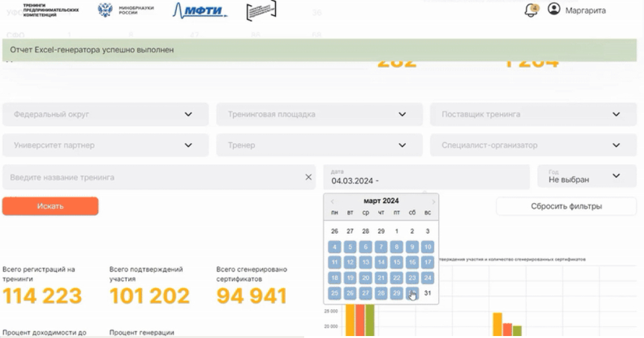Select March 1 in calendar
The width and height of the screenshot is (644, 338).
397,231
